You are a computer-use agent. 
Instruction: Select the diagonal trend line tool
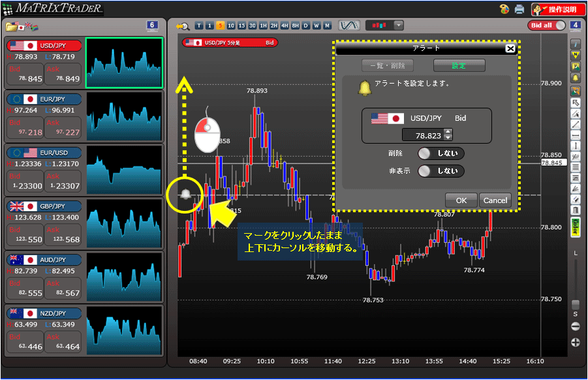coord(575,125)
